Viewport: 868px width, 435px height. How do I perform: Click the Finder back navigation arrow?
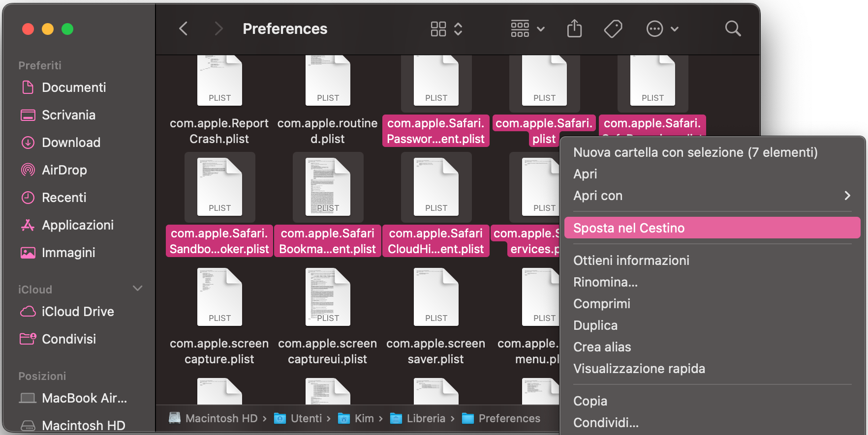[x=184, y=29]
